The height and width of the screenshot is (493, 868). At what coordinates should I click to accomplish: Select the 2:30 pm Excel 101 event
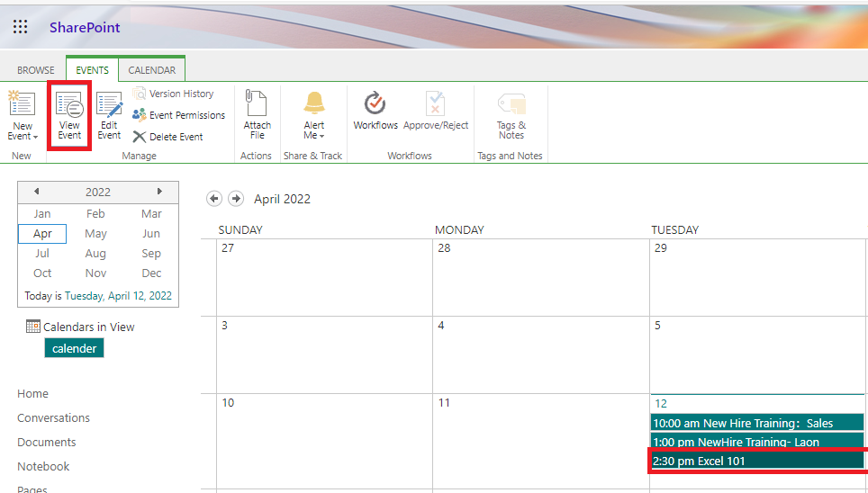pyautogui.click(x=756, y=461)
